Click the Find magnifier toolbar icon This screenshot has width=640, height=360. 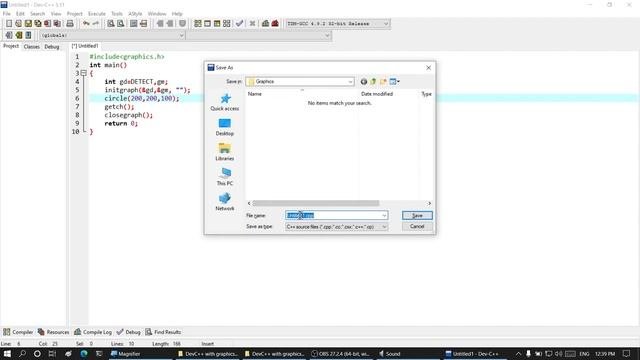(111, 24)
